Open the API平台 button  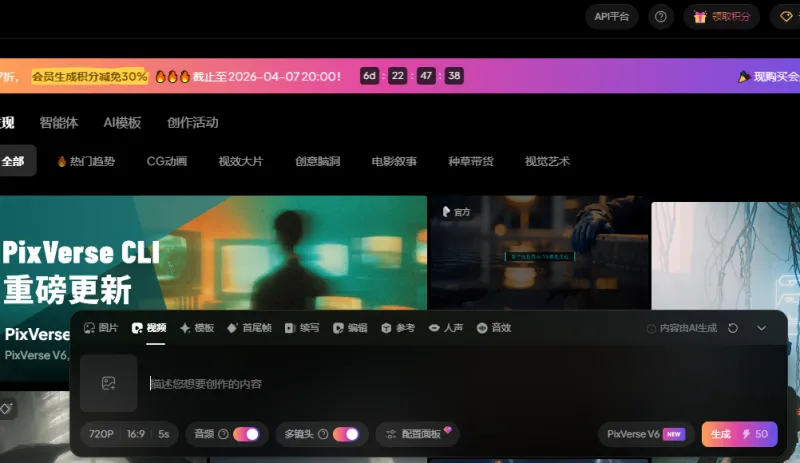[x=612, y=17]
